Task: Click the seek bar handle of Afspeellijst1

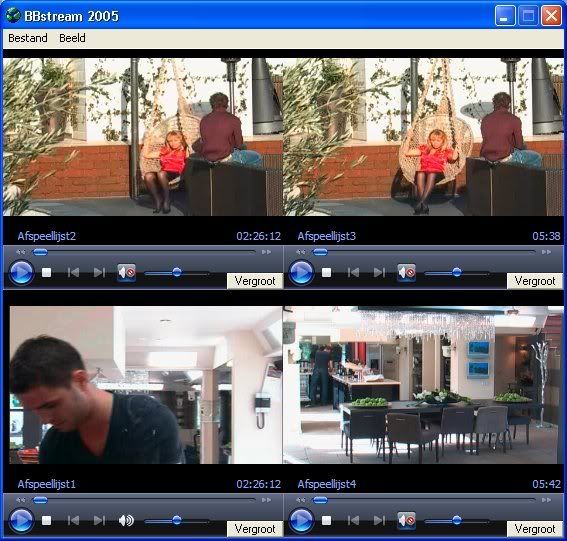Action: coord(40,500)
